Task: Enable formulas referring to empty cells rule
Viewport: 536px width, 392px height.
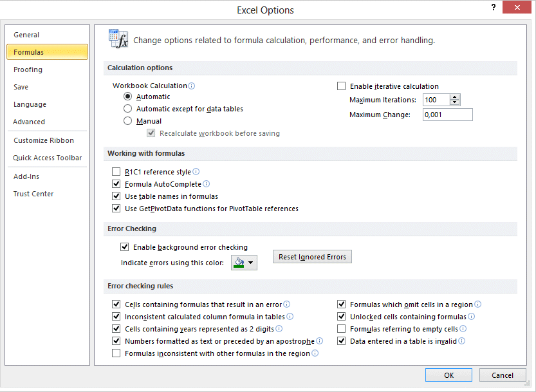Action: 341,329
